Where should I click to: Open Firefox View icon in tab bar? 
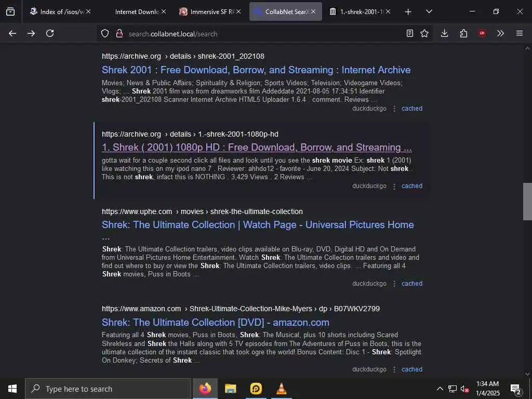(x=10, y=11)
